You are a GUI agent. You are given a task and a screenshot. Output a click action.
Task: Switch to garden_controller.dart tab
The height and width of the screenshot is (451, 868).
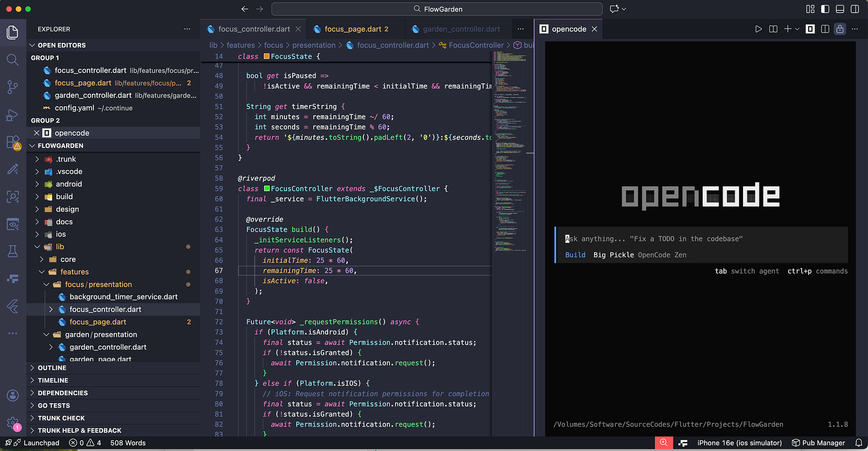[x=457, y=29]
